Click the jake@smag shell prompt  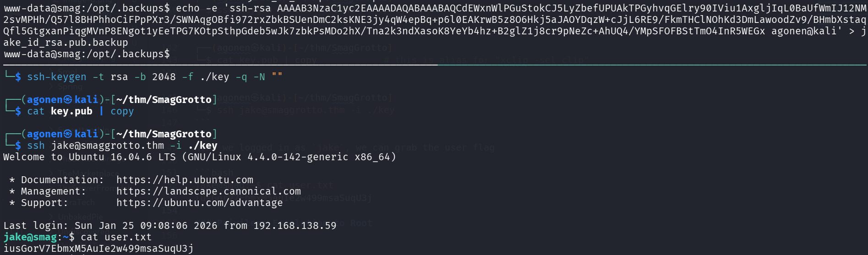30,237
